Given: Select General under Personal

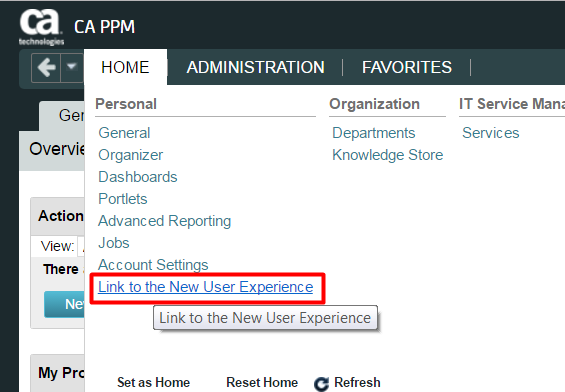Looking at the screenshot, I should click(x=124, y=133).
